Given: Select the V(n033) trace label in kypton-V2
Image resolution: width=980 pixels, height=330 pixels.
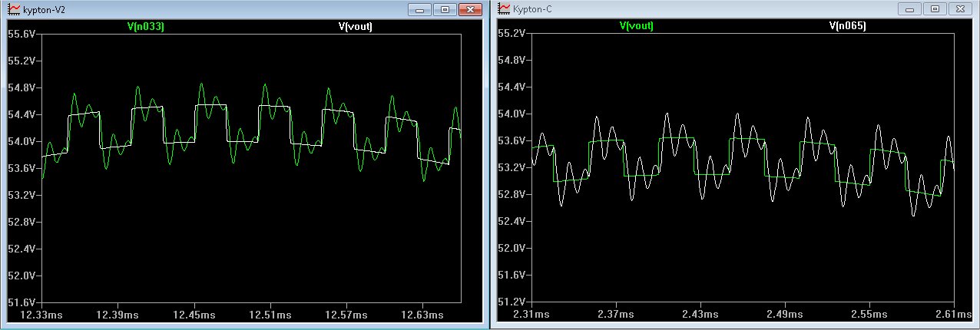Looking at the screenshot, I should (x=147, y=26).
